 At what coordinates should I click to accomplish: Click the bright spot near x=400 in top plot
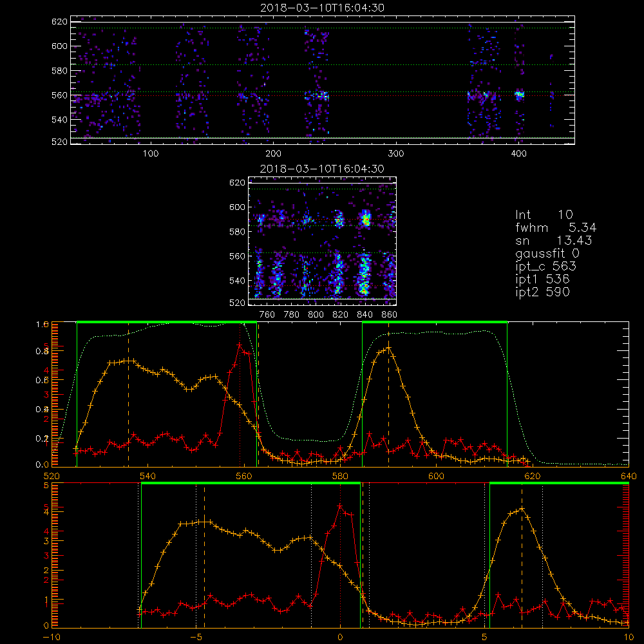[520, 95]
